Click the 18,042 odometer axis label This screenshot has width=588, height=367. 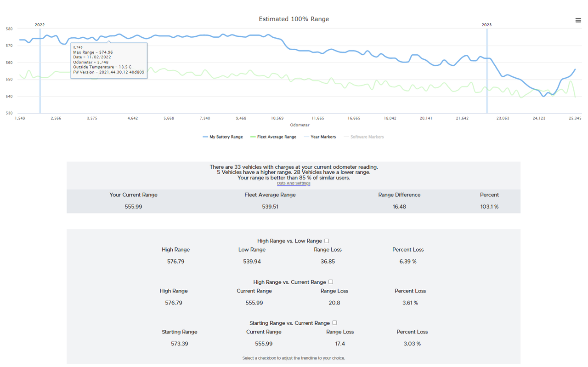click(390, 119)
